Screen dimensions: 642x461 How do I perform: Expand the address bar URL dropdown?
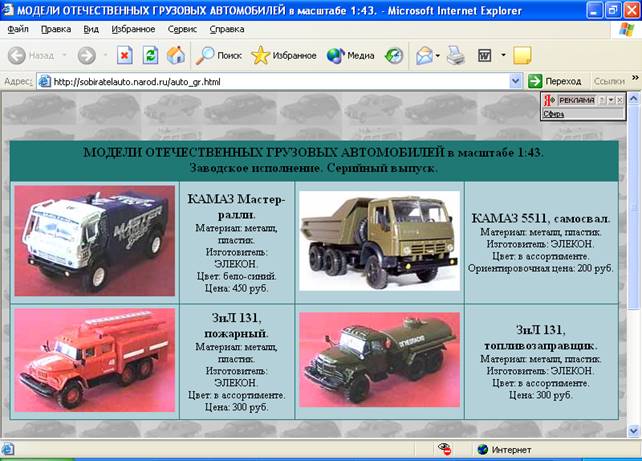point(515,81)
